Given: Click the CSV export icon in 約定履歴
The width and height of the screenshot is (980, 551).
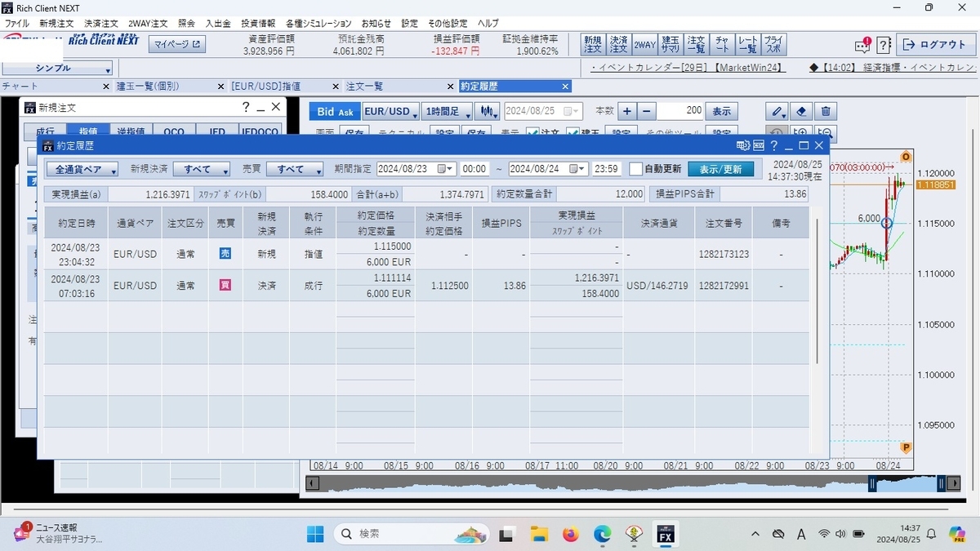Looking at the screenshot, I should (759, 145).
